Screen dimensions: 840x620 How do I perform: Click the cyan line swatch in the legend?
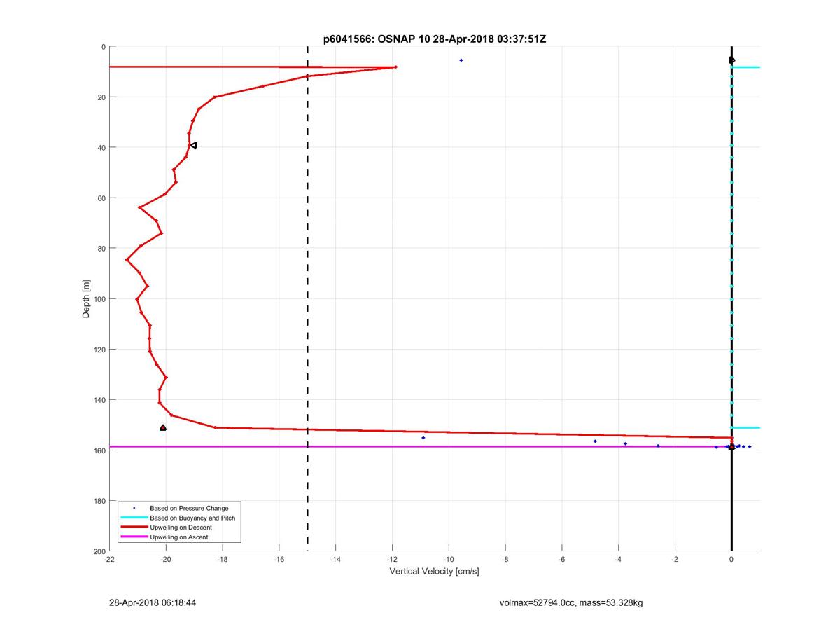(134, 518)
